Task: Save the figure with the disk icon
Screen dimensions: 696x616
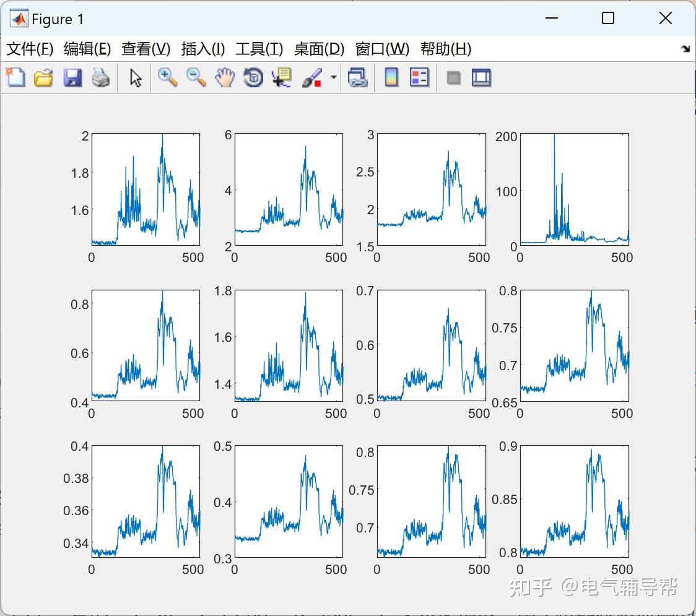Action: (x=72, y=77)
